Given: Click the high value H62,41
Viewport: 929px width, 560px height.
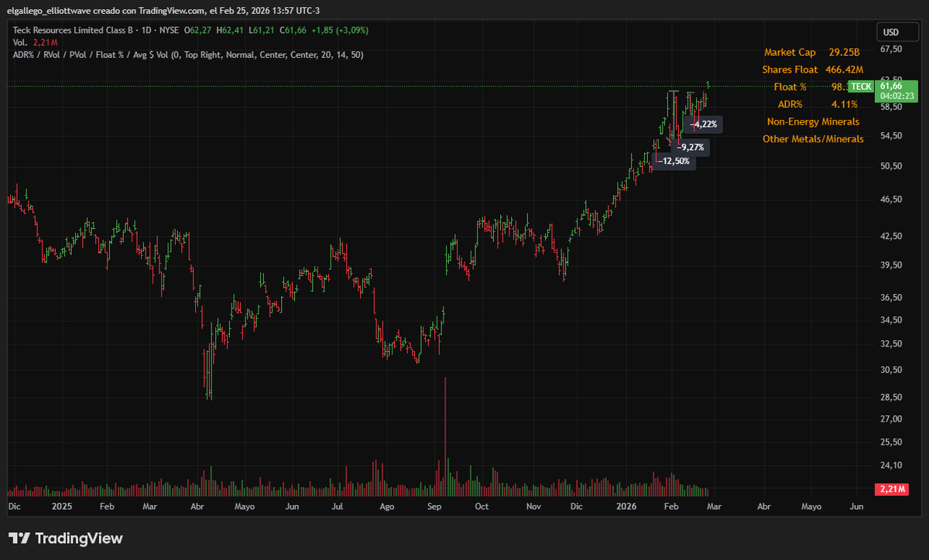Looking at the screenshot, I should tap(231, 30).
